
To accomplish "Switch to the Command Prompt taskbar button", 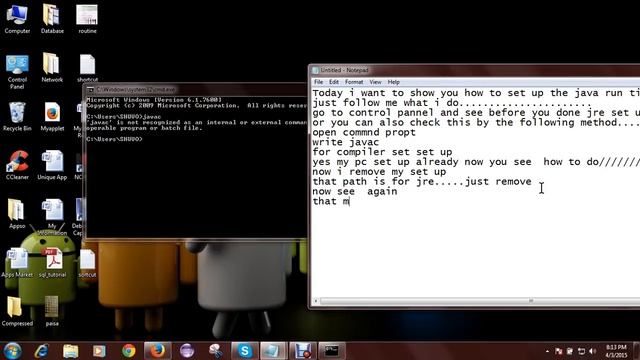I will pyautogui.click(x=332, y=351).
